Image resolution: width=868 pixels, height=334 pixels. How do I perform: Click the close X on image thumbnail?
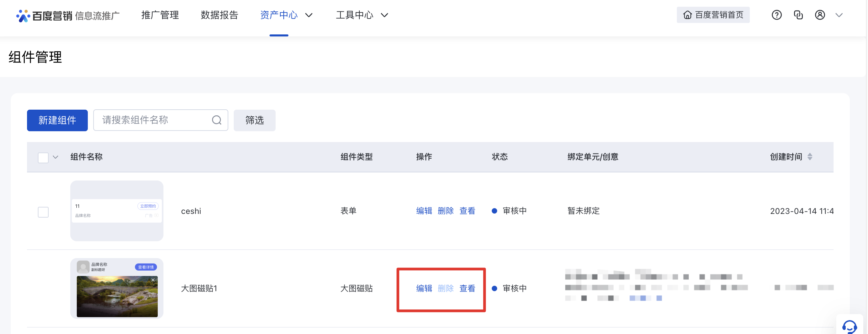pos(153,280)
